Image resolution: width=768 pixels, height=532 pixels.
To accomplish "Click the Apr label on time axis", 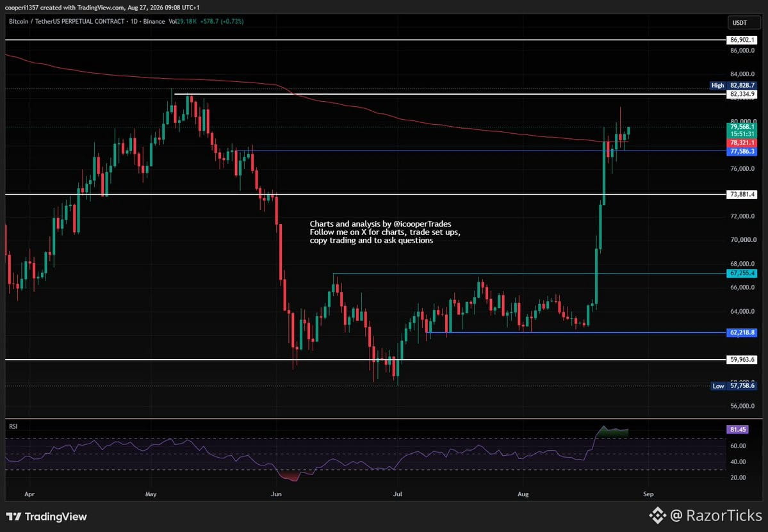I will [x=29, y=494].
